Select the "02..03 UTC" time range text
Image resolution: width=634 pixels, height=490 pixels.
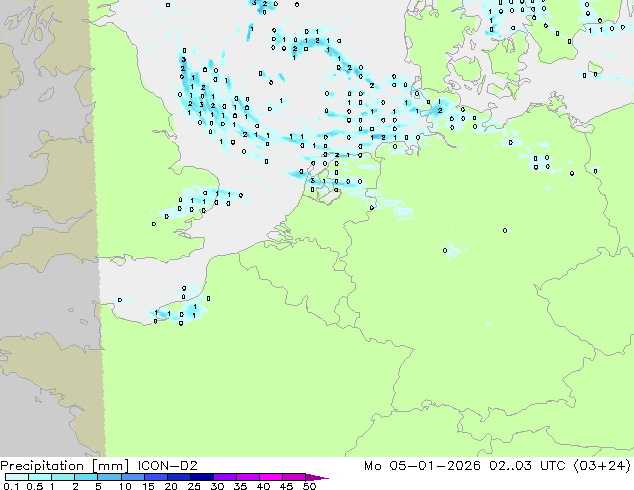(527, 466)
